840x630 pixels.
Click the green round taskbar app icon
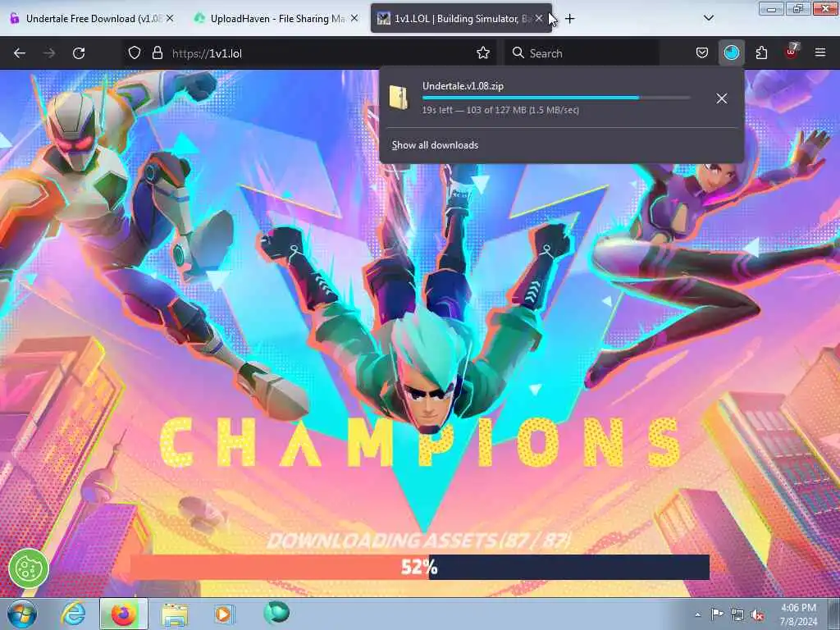click(276, 613)
